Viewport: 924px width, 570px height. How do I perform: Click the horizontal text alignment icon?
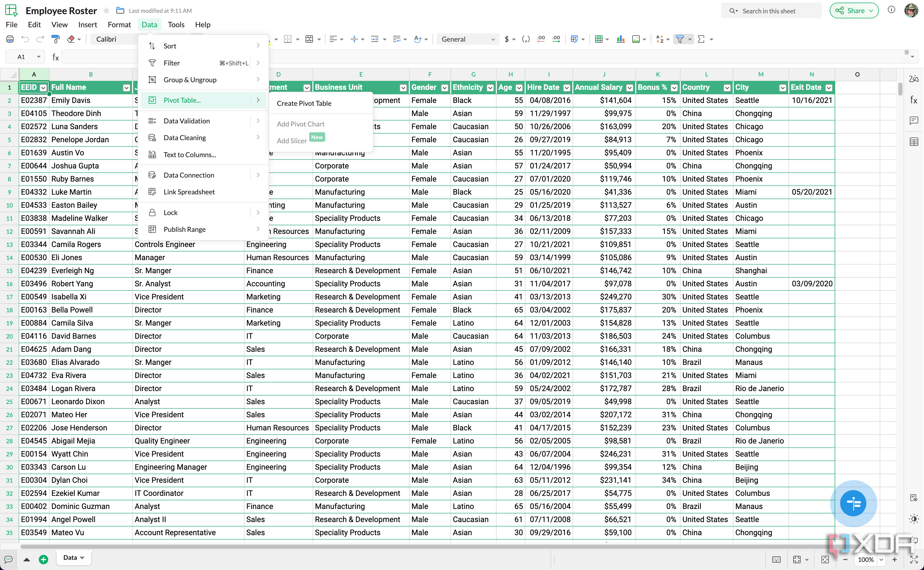(333, 39)
